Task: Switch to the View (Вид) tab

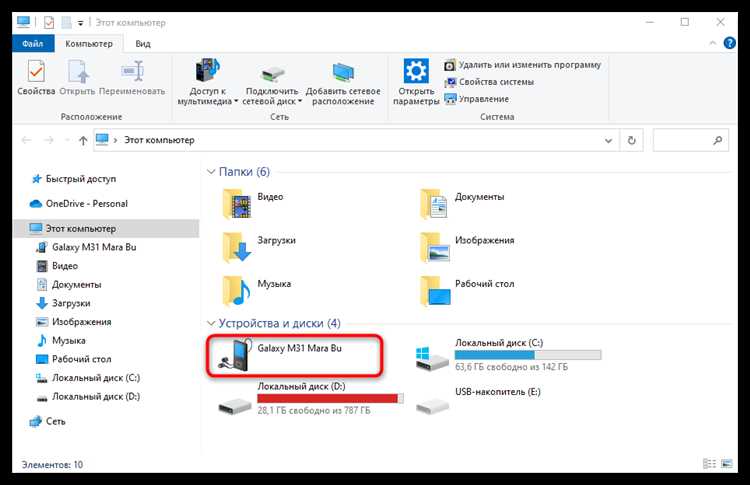Action: click(x=143, y=43)
